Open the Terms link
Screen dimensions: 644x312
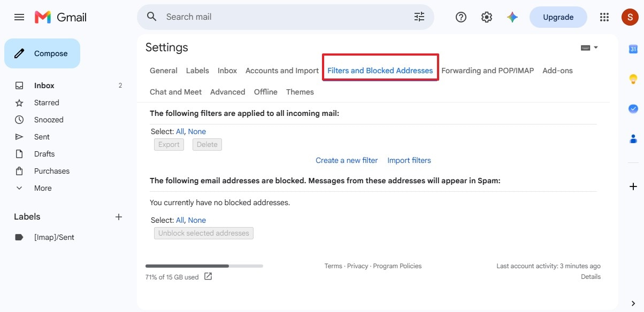333,266
